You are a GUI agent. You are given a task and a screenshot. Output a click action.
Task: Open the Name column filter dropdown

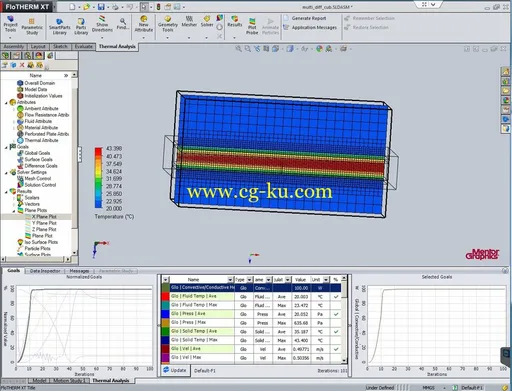click(230, 280)
